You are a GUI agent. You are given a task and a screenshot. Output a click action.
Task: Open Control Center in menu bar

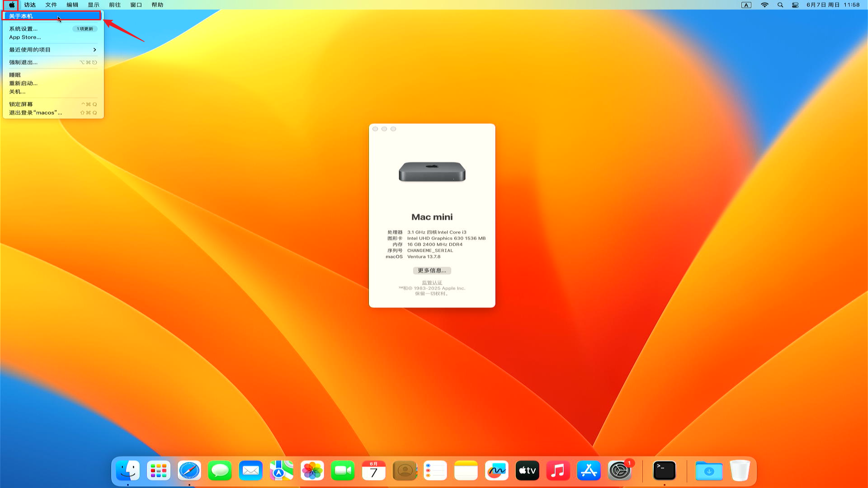795,5
